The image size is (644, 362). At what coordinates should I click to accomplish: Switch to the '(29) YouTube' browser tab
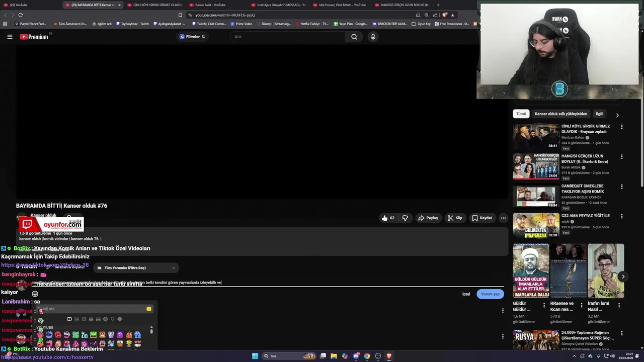pyautogui.click(x=30, y=5)
